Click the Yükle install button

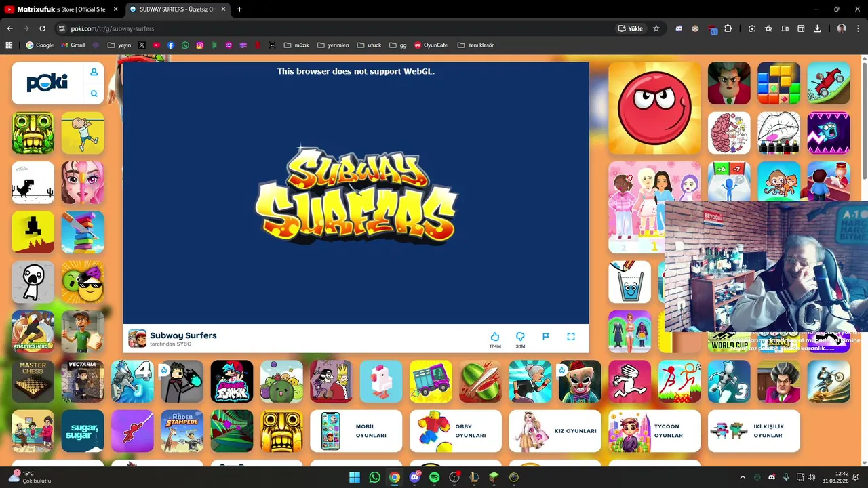pos(630,28)
